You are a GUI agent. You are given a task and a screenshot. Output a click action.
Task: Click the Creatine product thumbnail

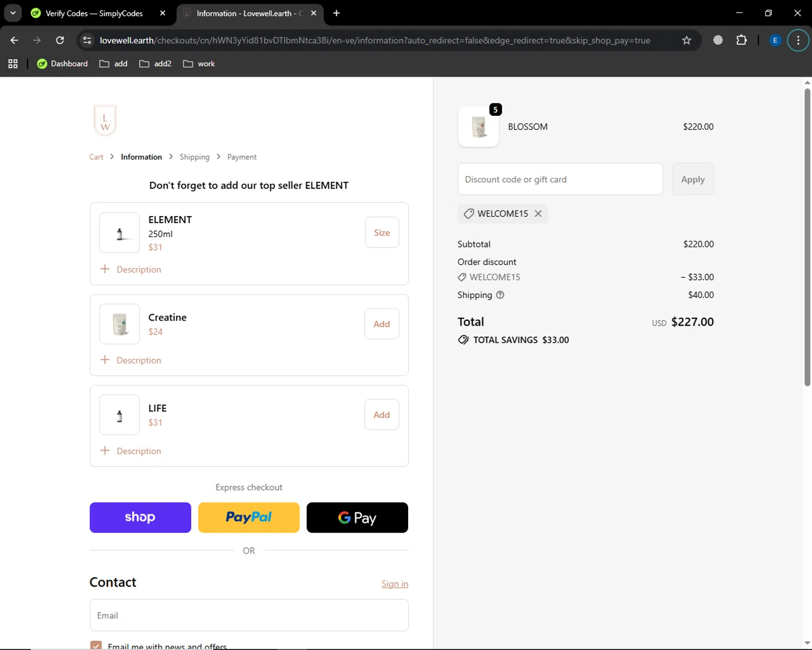click(120, 324)
